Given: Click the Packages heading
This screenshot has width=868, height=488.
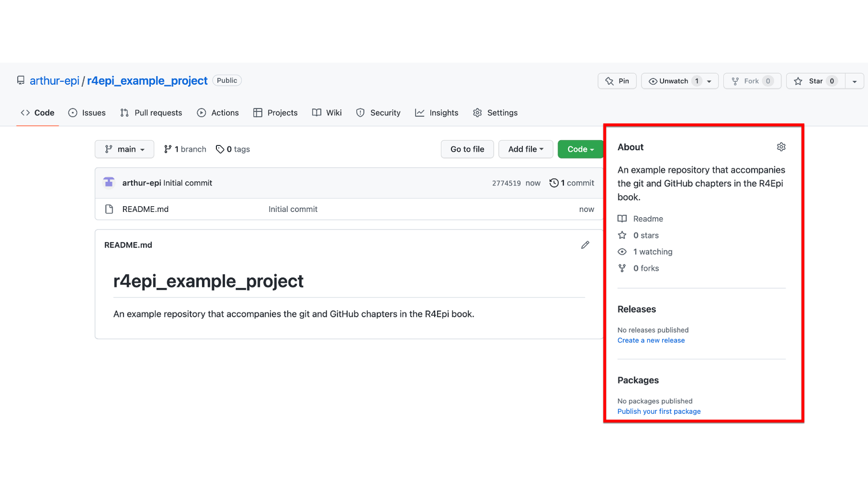Looking at the screenshot, I should (x=638, y=380).
